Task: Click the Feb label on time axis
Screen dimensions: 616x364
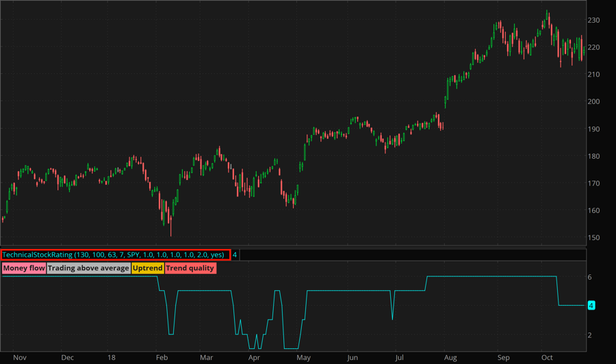Action: click(162, 357)
